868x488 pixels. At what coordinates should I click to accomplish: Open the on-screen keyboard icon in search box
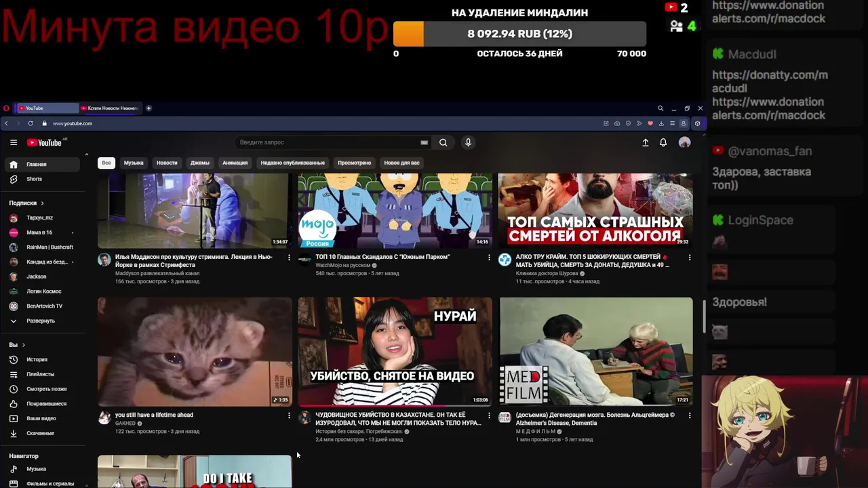tap(425, 142)
